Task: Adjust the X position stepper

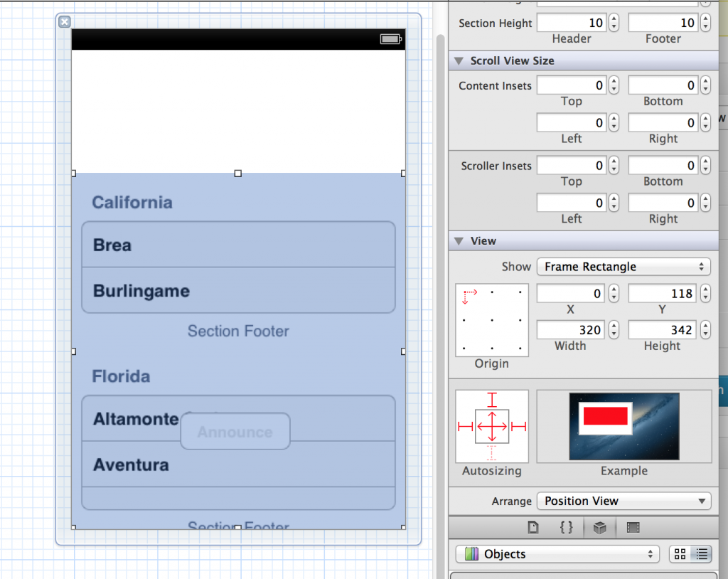Action: click(614, 293)
